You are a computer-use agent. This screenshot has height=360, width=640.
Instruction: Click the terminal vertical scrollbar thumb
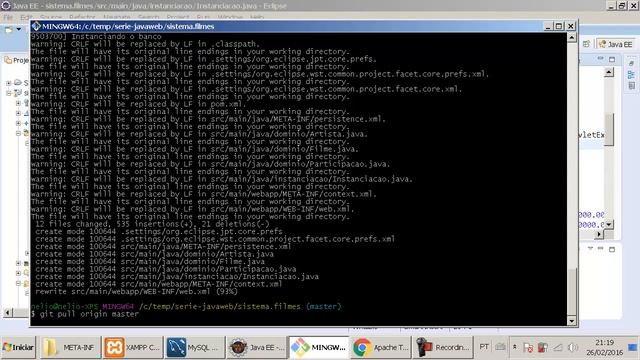pos(572,292)
